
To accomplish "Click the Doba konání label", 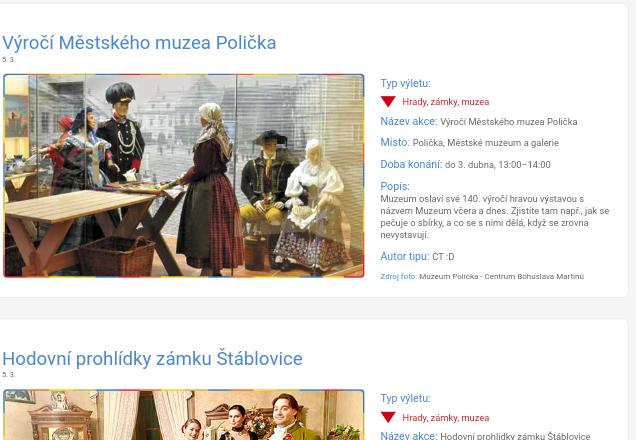I will point(411,164).
